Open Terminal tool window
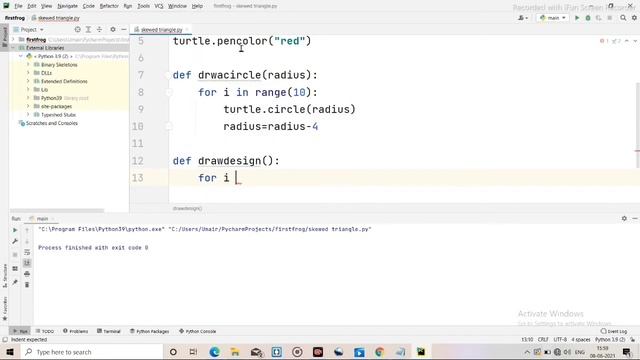 [x=109, y=331]
